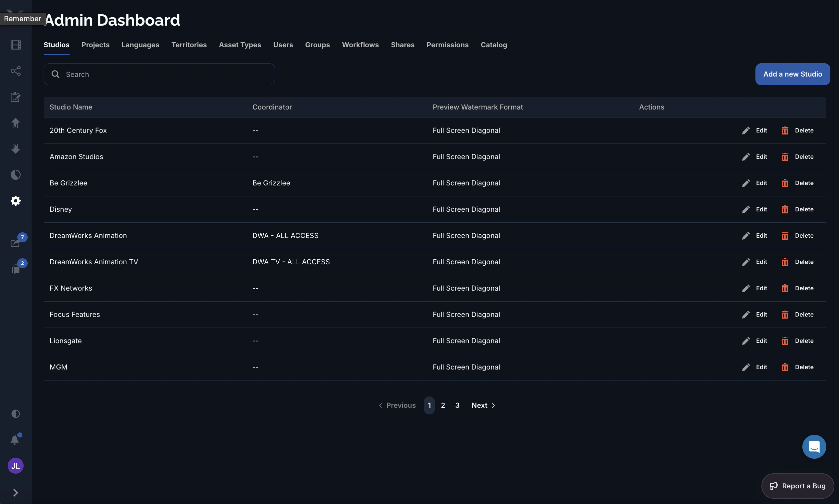Go to page 2
This screenshot has width=839, height=504.
pyautogui.click(x=443, y=405)
